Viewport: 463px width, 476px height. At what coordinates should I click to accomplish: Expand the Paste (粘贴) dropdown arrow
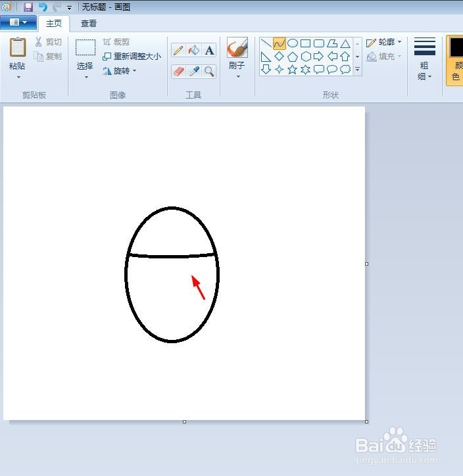(x=18, y=78)
